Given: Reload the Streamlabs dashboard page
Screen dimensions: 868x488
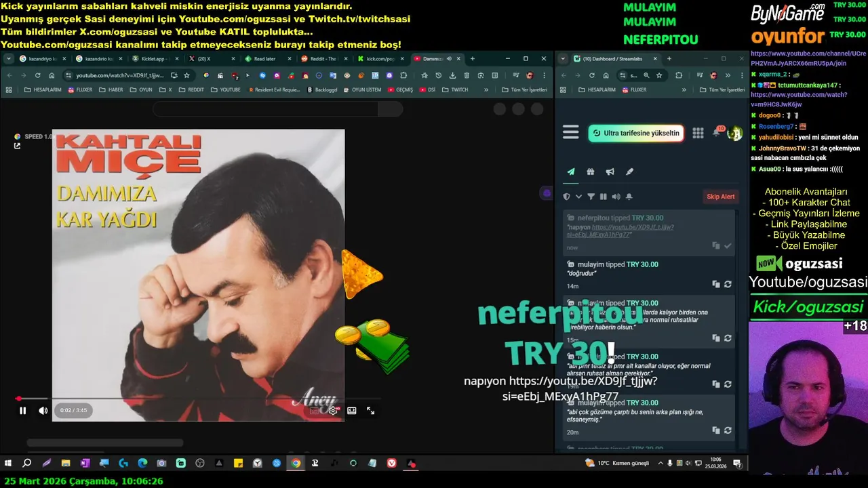Looking at the screenshot, I should point(592,75).
